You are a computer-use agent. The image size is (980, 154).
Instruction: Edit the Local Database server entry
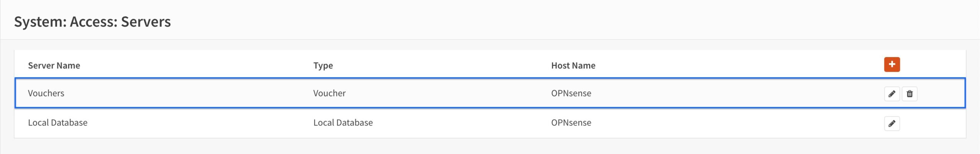[x=892, y=124]
